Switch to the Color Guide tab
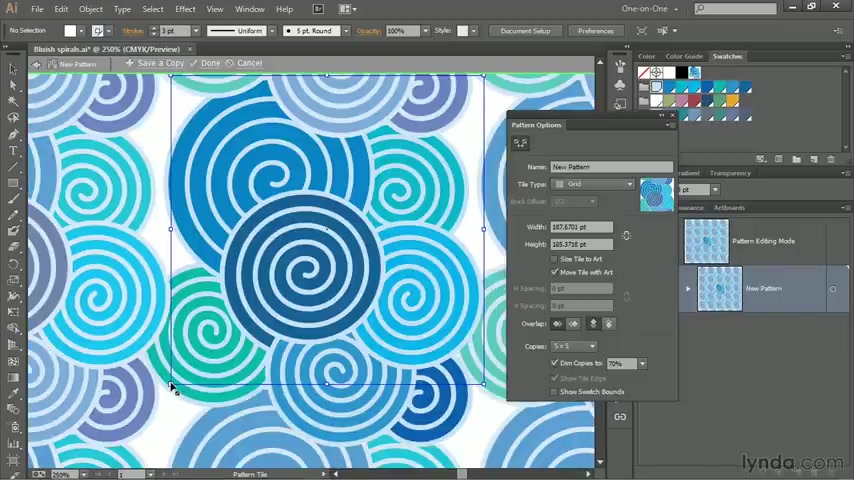Screen dimensions: 854x480 click(684, 56)
